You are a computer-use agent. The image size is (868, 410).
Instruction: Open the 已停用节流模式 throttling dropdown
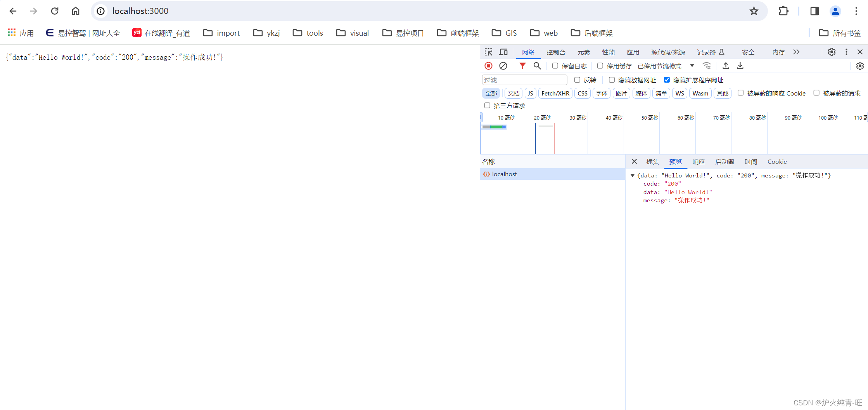tap(666, 66)
